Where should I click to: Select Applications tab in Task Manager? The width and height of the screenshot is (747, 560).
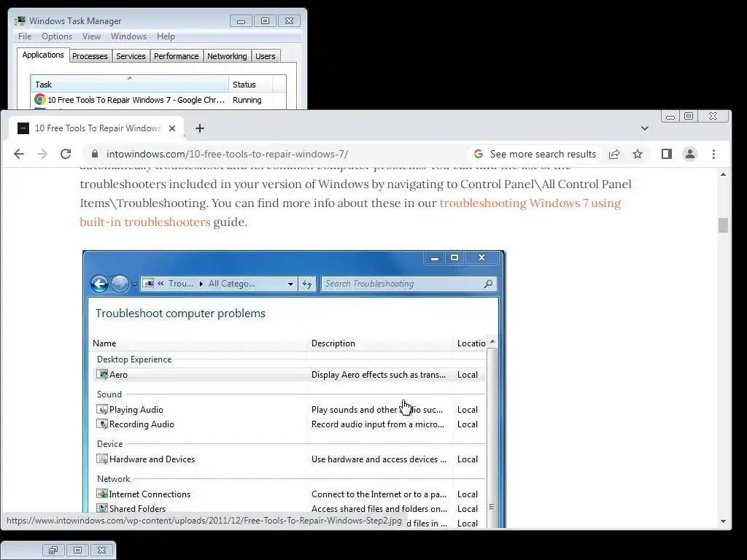click(43, 55)
